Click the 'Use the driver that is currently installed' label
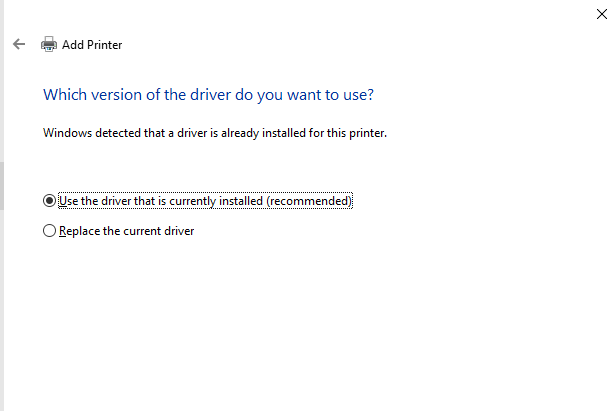Image resolution: width=613 pixels, height=411 pixels. [205, 201]
